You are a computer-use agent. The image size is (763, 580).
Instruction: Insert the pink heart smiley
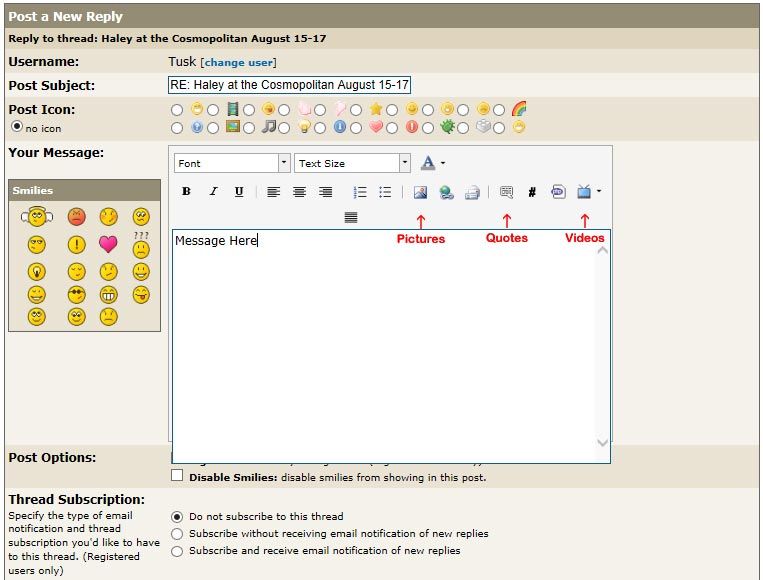click(x=108, y=244)
